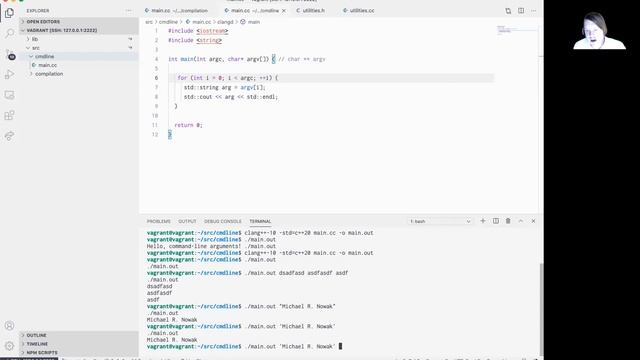Kill terminal with trash icon
Viewport: 640px width, 360px height.
pyautogui.click(x=508, y=221)
